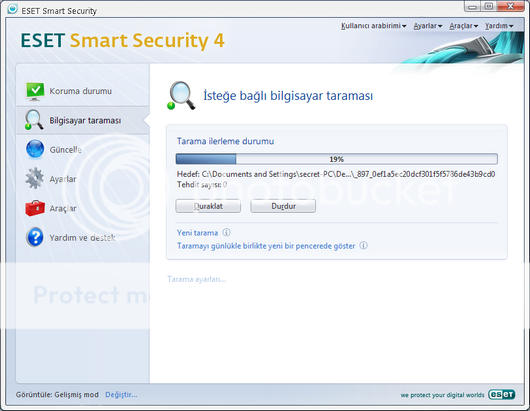Click Değiştir to change display mode
The height and width of the screenshot is (411, 530).
pyautogui.click(x=121, y=394)
